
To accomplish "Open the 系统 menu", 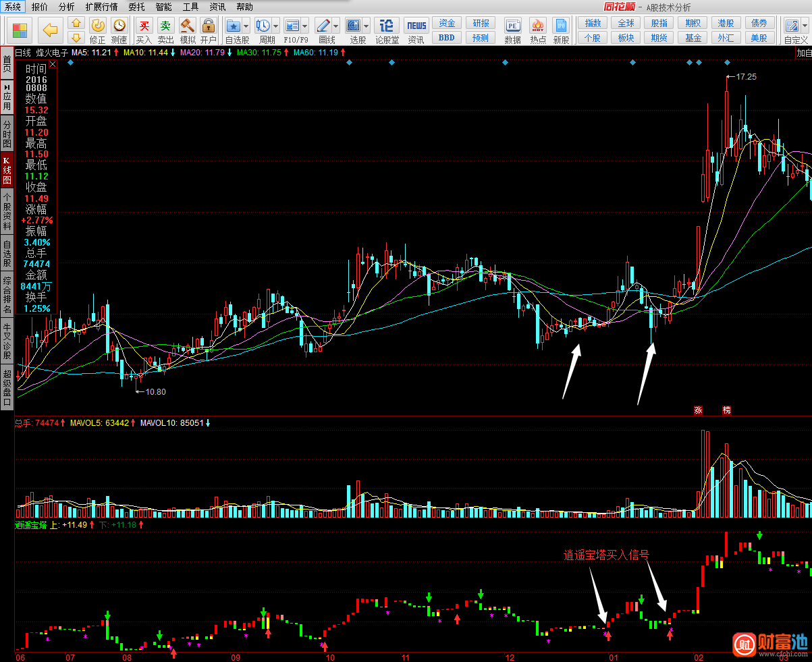I will [x=13, y=7].
